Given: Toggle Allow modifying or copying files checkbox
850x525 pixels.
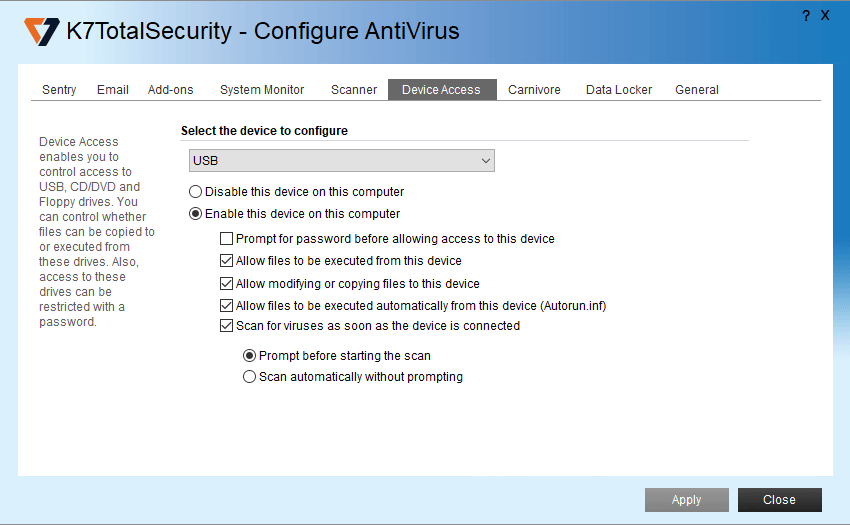Looking at the screenshot, I should pos(227,284).
